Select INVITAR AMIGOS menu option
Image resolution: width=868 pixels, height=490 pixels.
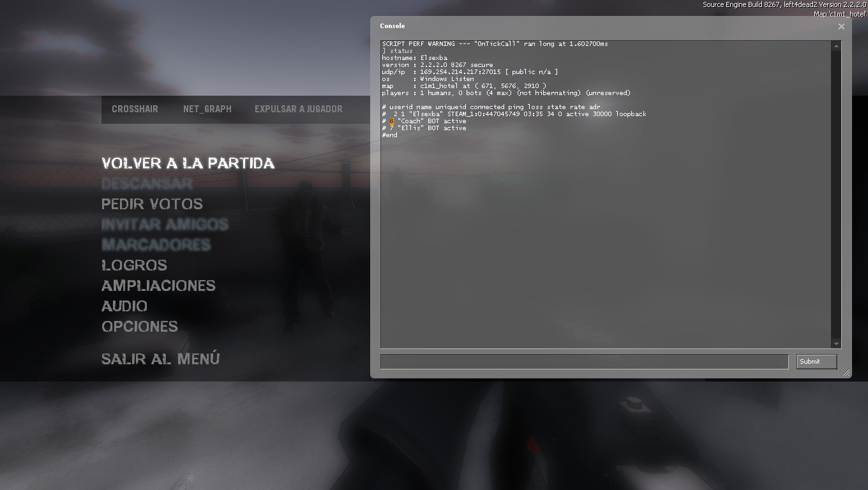coord(165,225)
